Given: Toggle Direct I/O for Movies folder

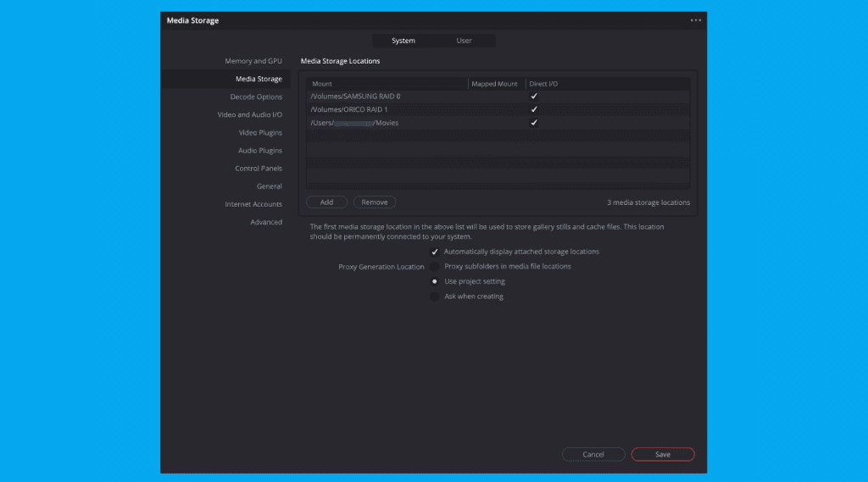Looking at the screenshot, I should tap(534, 123).
